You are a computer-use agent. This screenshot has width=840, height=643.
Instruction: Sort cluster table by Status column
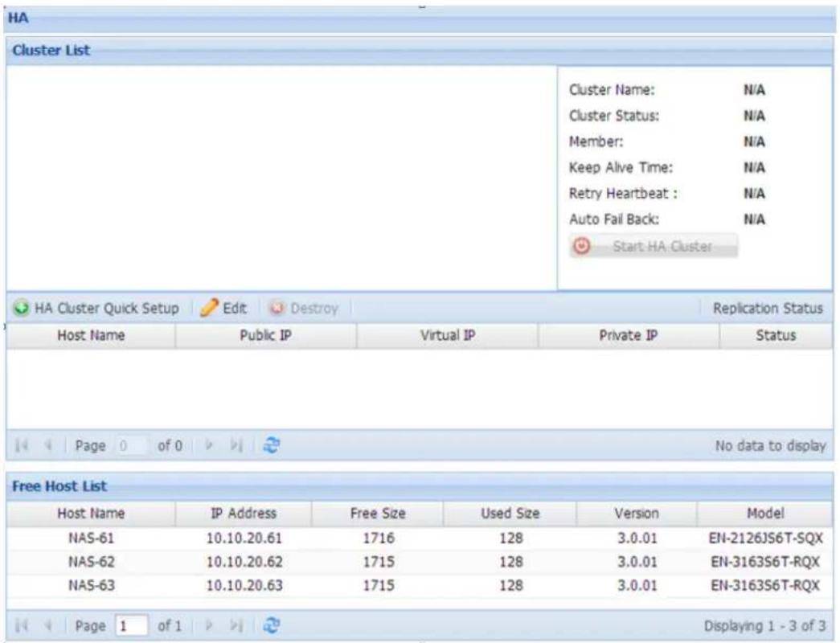(776, 335)
